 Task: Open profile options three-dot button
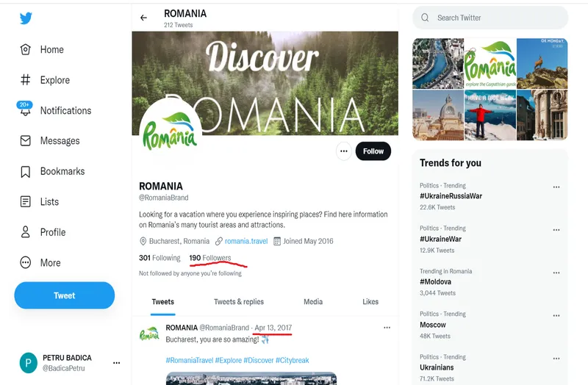343,151
